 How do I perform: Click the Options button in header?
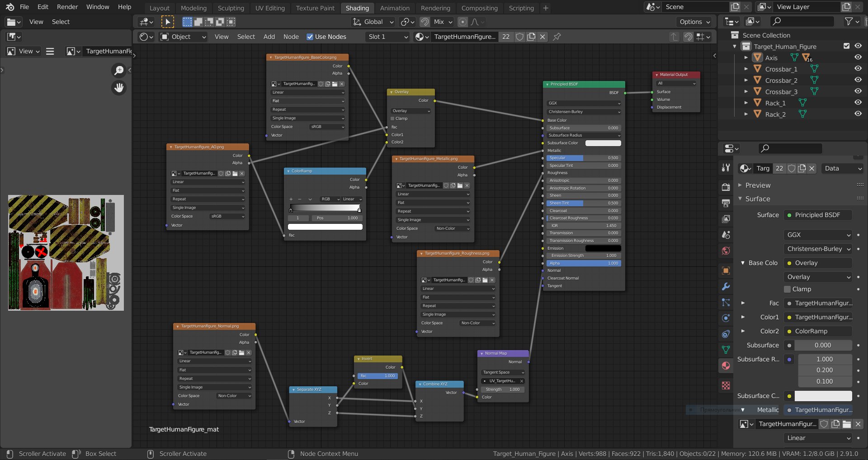click(694, 22)
